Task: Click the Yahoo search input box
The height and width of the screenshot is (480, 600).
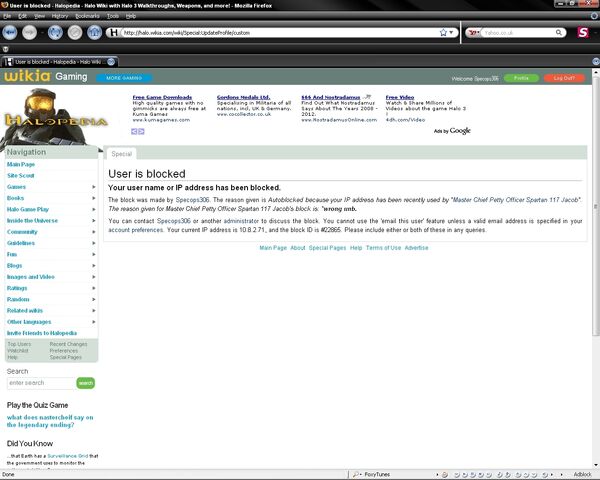Action: (x=518, y=33)
